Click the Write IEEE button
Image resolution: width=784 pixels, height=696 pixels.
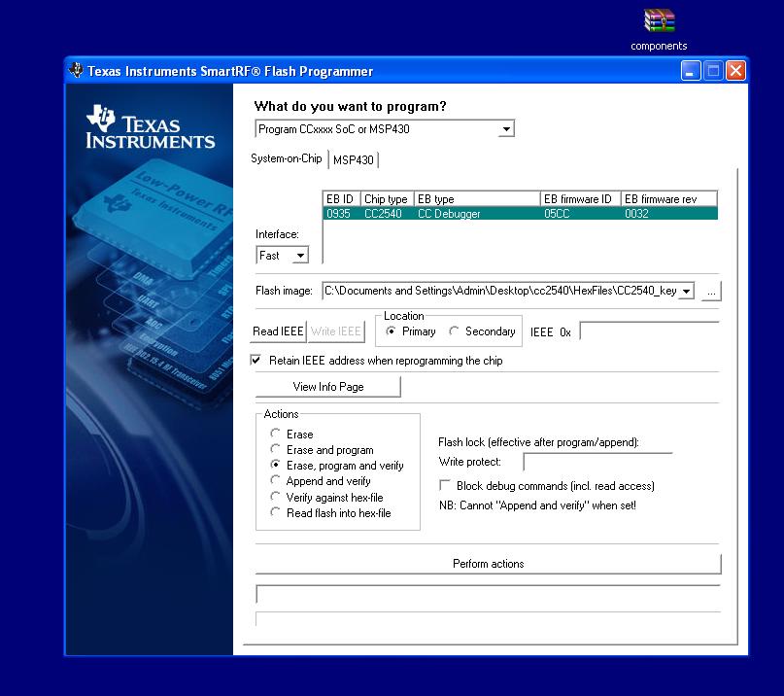pyautogui.click(x=336, y=331)
